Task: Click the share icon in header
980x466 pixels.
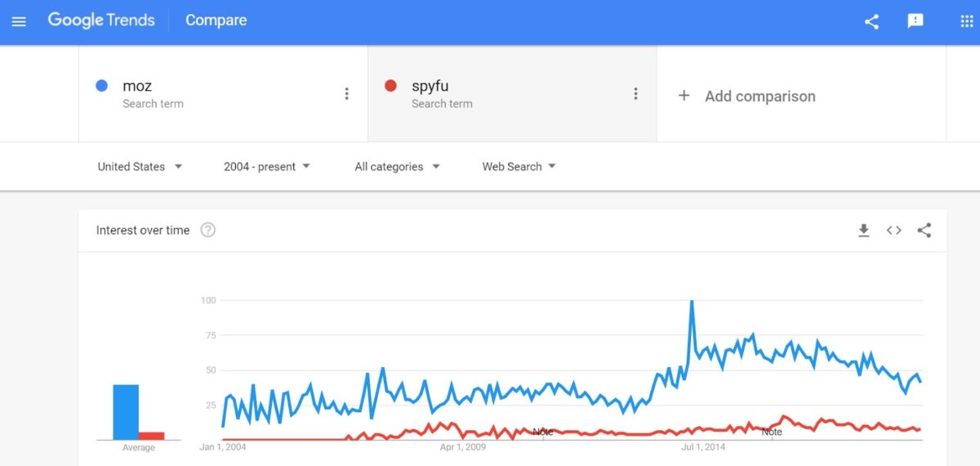Action: pyautogui.click(x=871, y=21)
